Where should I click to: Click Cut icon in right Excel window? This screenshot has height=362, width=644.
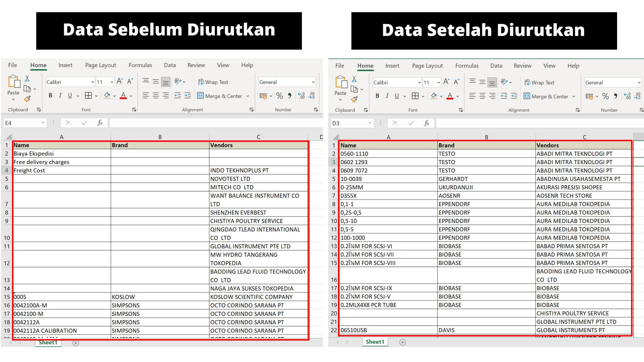click(354, 79)
